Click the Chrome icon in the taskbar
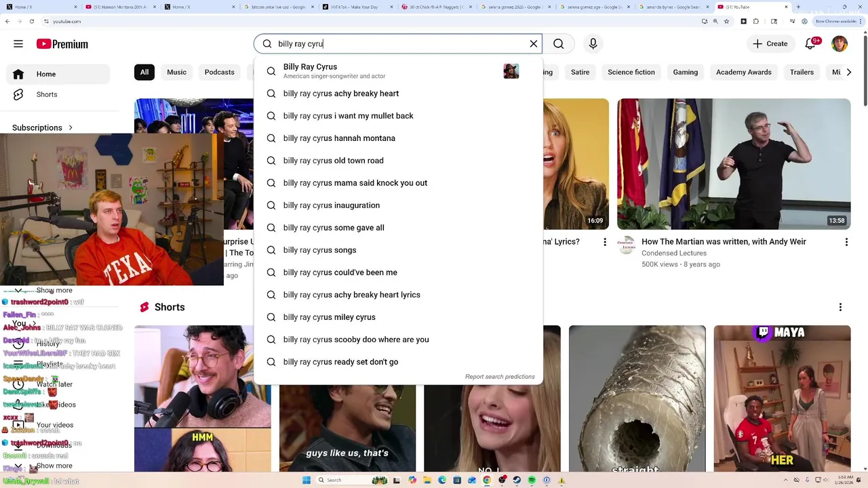This screenshot has height=488, width=868. (x=487, y=480)
